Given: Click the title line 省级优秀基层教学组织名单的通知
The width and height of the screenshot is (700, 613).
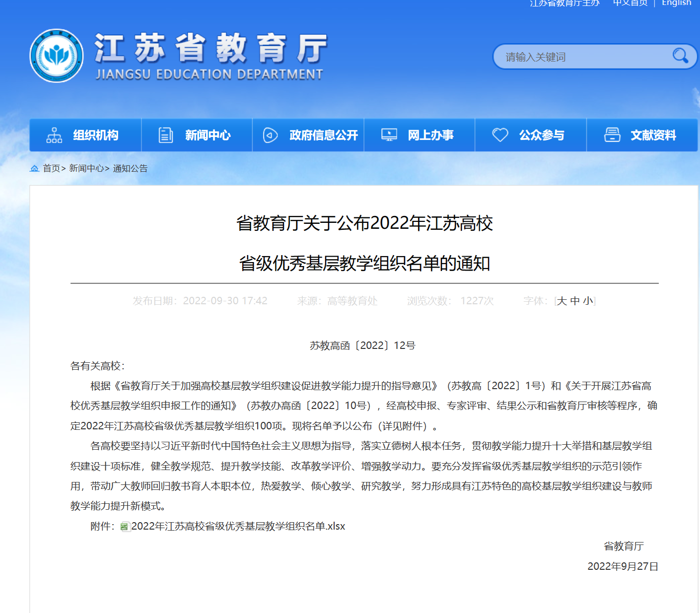Looking at the screenshot, I should point(364,264).
